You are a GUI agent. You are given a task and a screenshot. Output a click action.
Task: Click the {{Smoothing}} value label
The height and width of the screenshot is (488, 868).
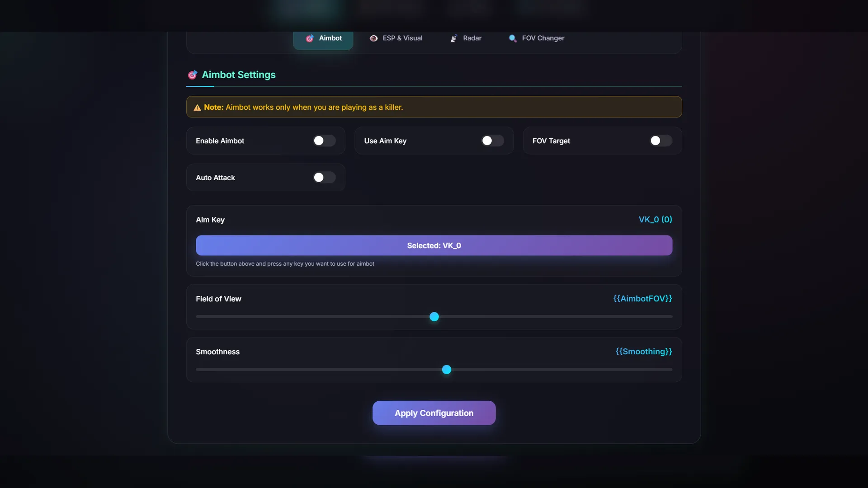tap(644, 352)
